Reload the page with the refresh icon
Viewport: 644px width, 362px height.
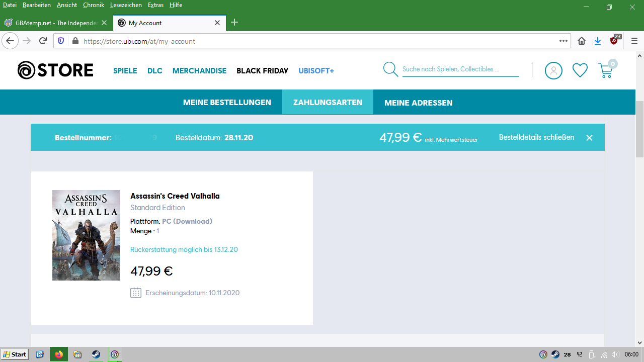[x=43, y=41]
